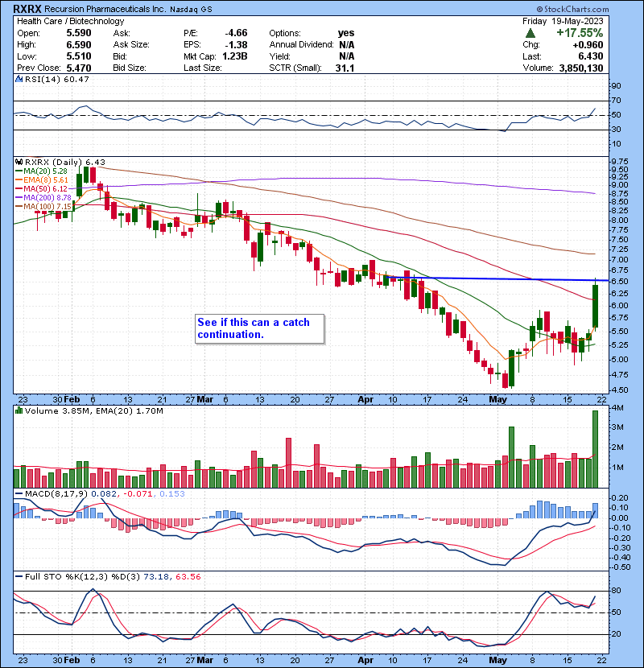
Task: Click the MACD(8,17,9) indicator label
Action: [x=56, y=494]
